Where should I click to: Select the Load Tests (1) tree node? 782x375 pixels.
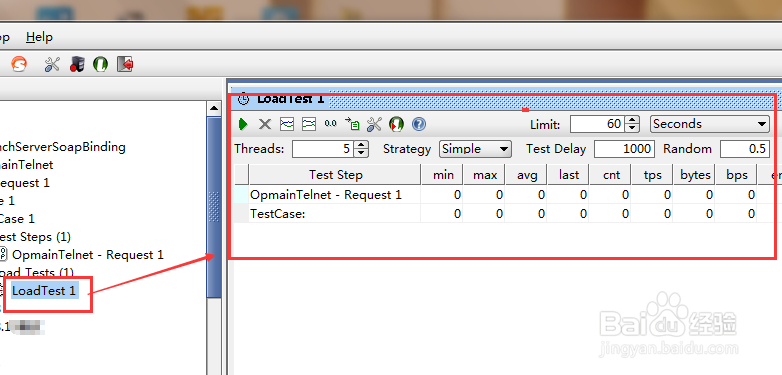(37, 273)
